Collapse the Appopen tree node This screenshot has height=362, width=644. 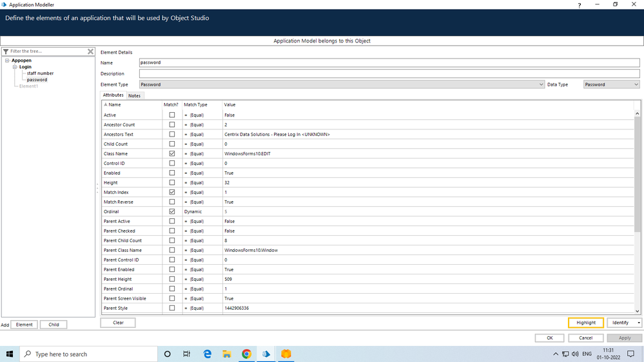tap(7, 61)
